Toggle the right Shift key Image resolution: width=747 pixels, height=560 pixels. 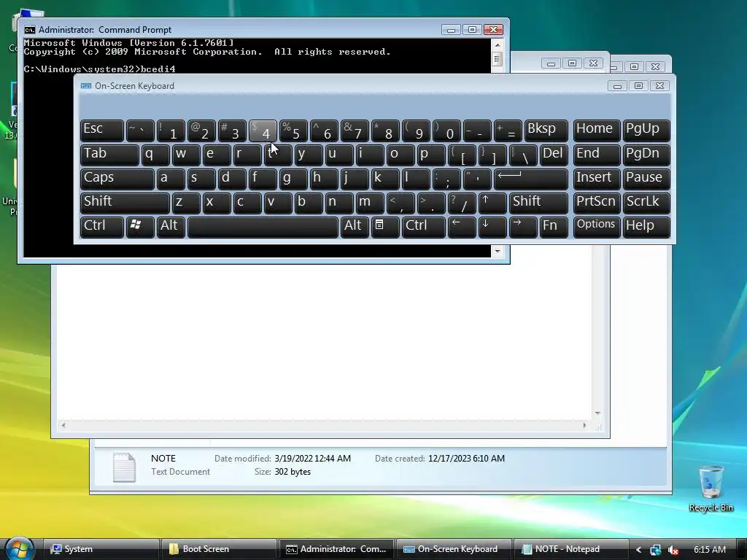click(x=538, y=203)
